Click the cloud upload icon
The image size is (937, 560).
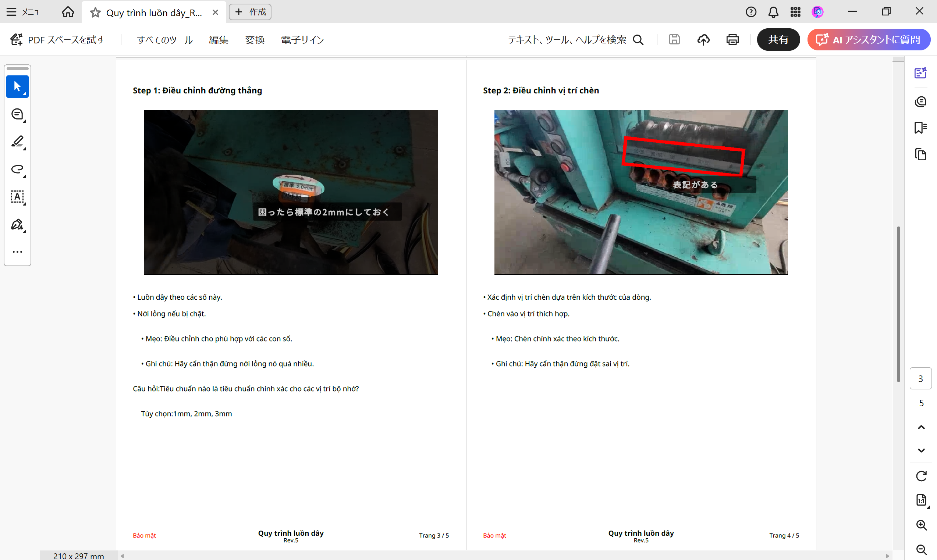coord(703,40)
